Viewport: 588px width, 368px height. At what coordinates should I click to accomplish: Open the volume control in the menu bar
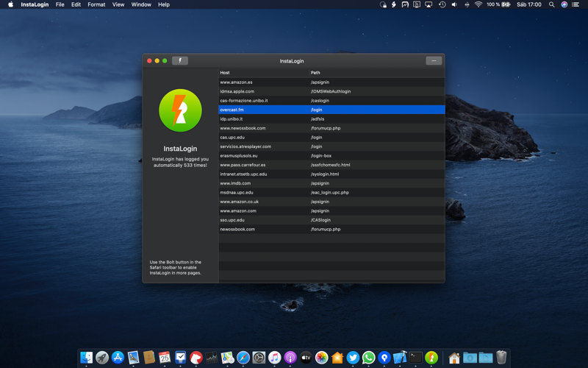point(454,4)
